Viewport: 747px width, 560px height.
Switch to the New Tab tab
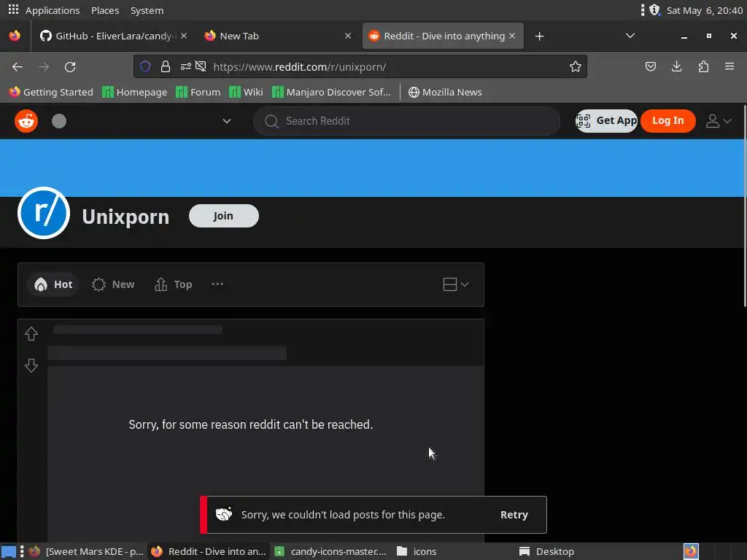(278, 36)
